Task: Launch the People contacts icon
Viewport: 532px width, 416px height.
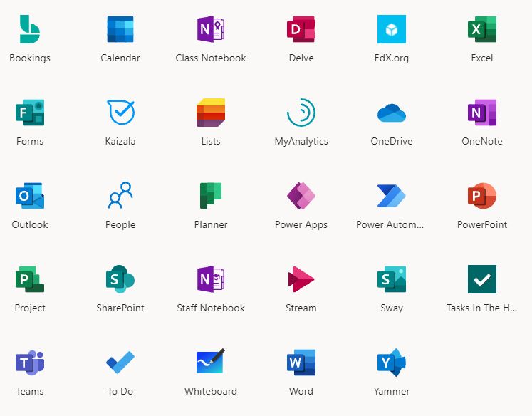Action: point(120,195)
